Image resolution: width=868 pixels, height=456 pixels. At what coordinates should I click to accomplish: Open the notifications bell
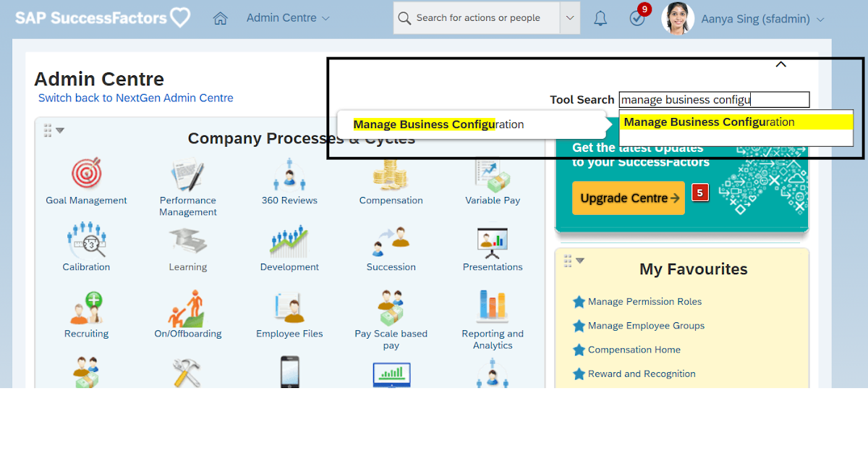pyautogui.click(x=600, y=17)
